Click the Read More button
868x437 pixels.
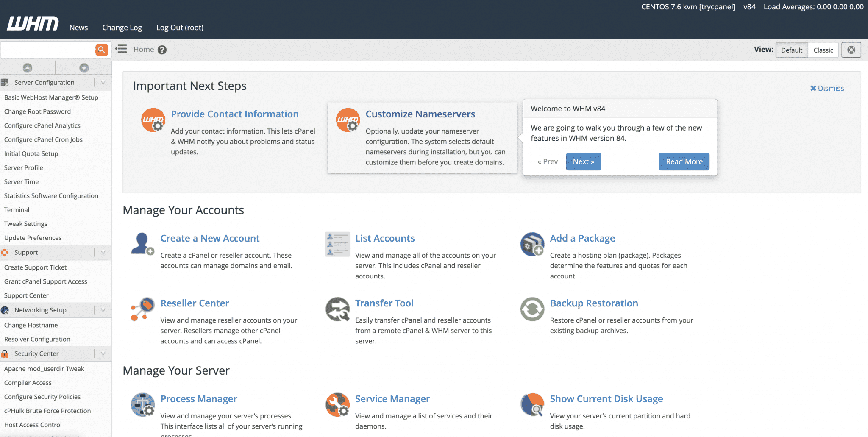(x=684, y=161)
